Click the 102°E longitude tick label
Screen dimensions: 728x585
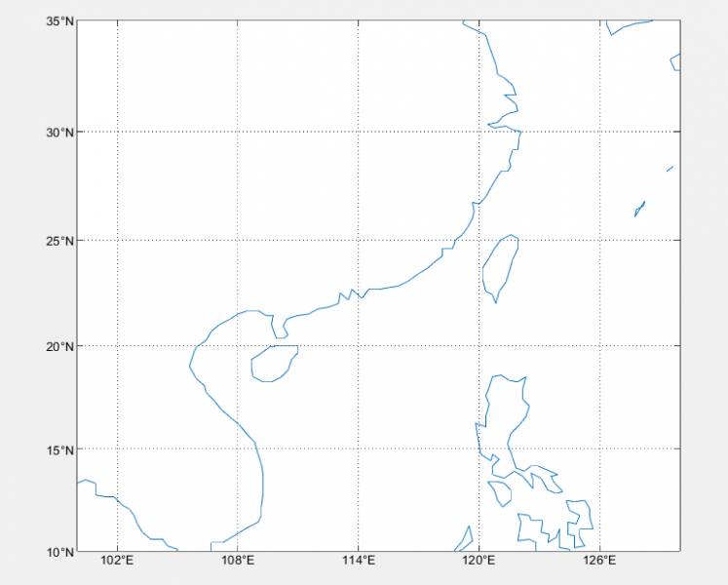pos(117,562)
